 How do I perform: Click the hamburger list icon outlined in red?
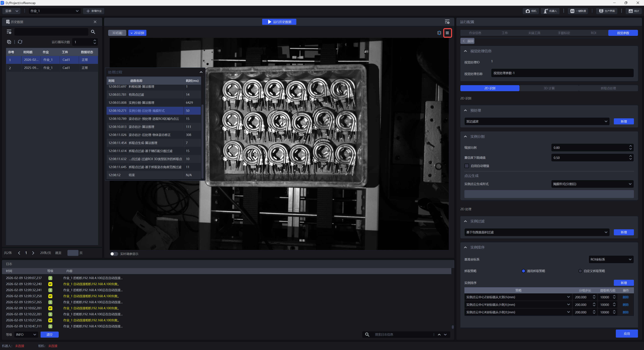point(447,33)
